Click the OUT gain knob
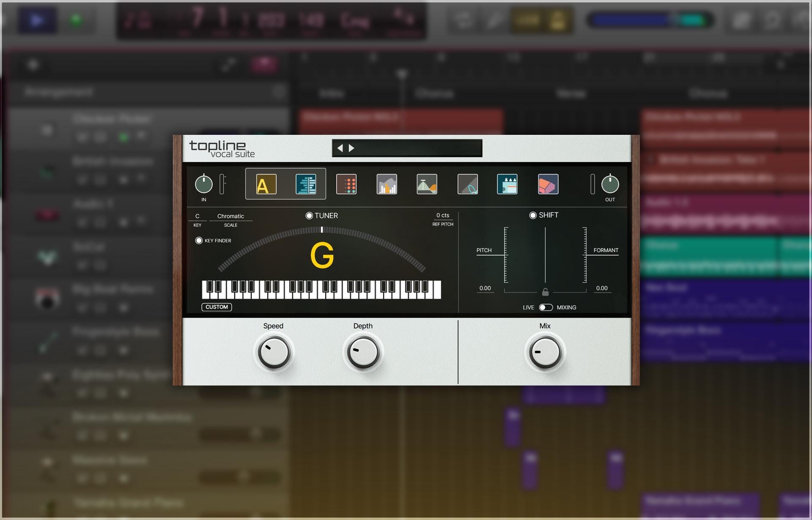Viewport: 812px width, 520px height. (610, 184)
